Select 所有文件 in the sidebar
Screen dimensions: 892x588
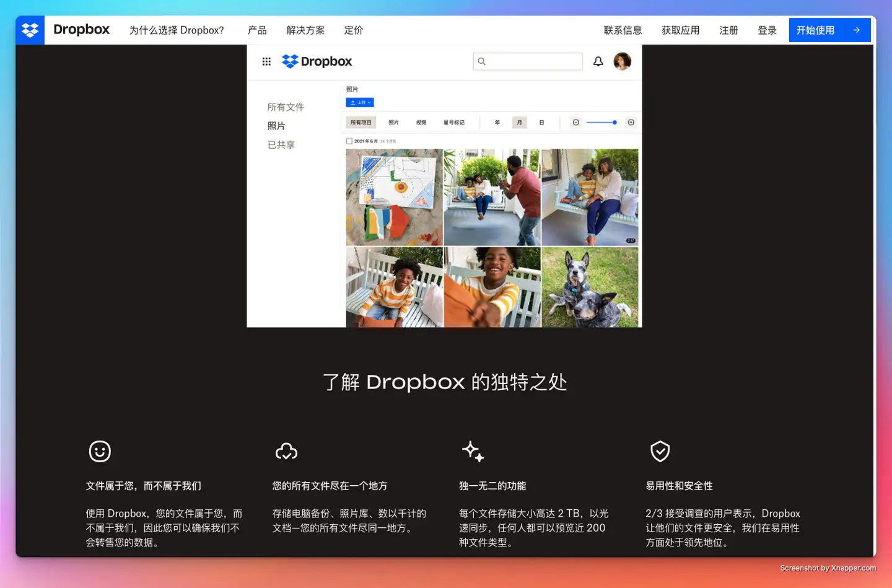tap(286, 107)
